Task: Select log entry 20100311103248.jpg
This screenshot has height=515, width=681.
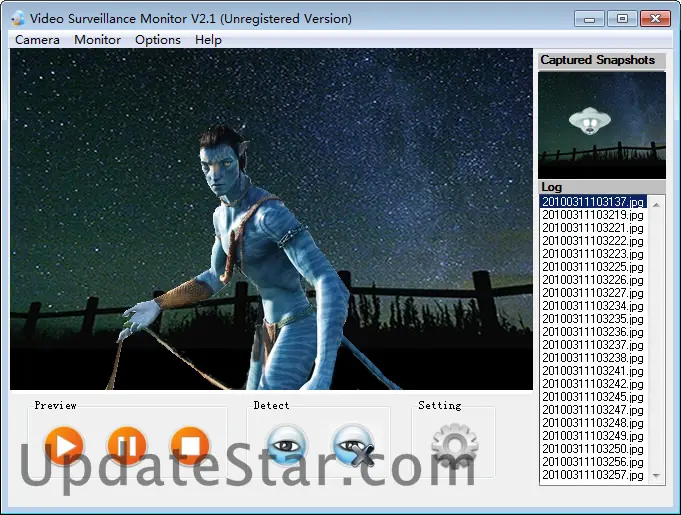Action: [x=593, y=423]
